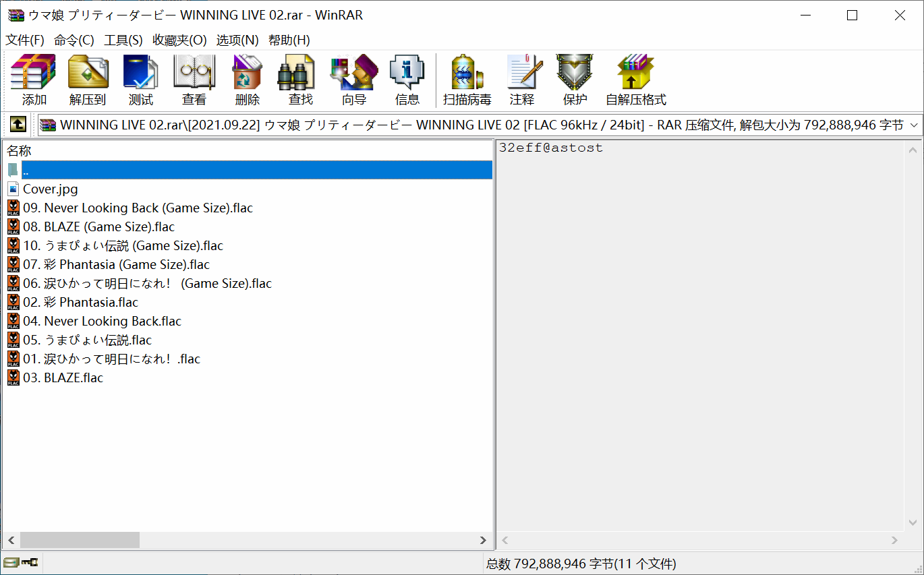Click the 解压到 (Extract To) icon

(x=88, y=80)
